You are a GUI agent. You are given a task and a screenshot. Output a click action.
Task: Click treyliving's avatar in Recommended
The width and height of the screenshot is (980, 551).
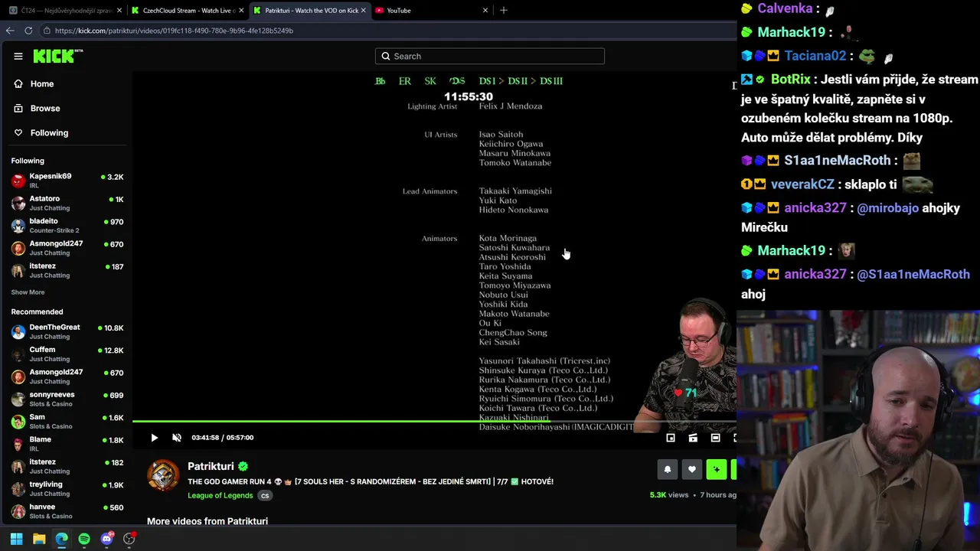(18, 489)
